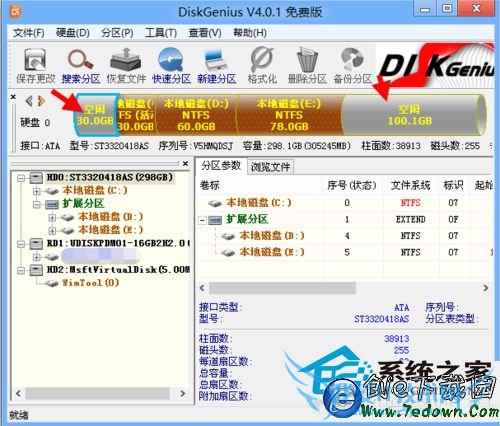The image size is (500, 426).
Task: Collapse the HD0:ST3320418AS tree node
Action: coord(21,178)
